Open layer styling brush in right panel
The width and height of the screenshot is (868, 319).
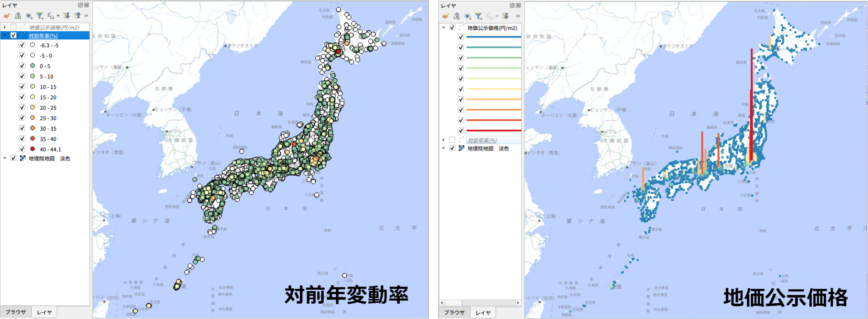tap(446, 16)
